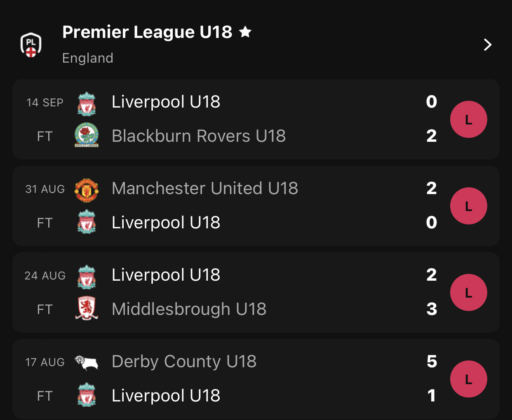
Task: Select the red L badge for 24 Aug match
Action: coord(469,293)
